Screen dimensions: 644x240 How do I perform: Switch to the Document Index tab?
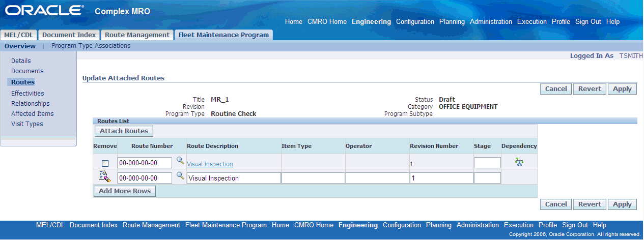click(x=69, y=35)
